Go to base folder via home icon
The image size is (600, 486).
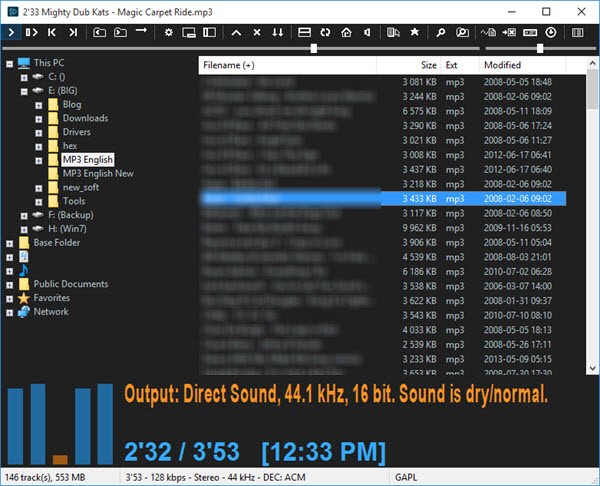tap(346, 33)
